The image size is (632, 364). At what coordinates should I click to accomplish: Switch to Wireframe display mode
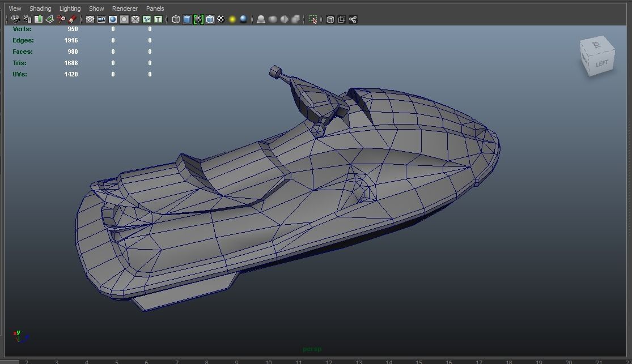[x=176, y=19]
